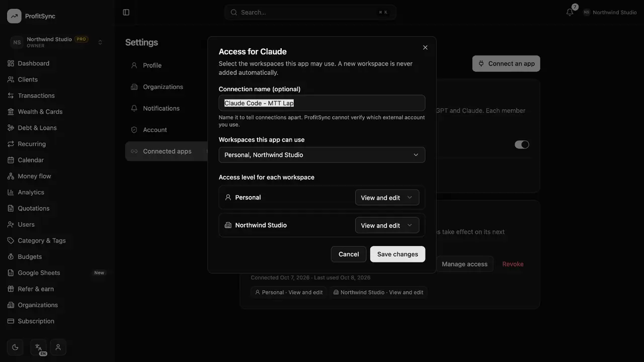Cancel the access dialog

tap(349, 254)
